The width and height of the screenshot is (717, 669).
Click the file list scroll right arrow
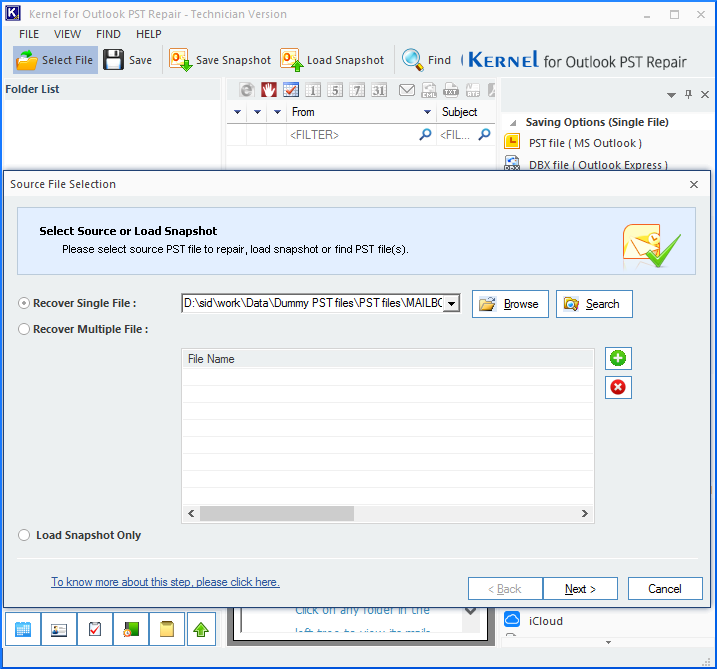click(x=584, y=513)
